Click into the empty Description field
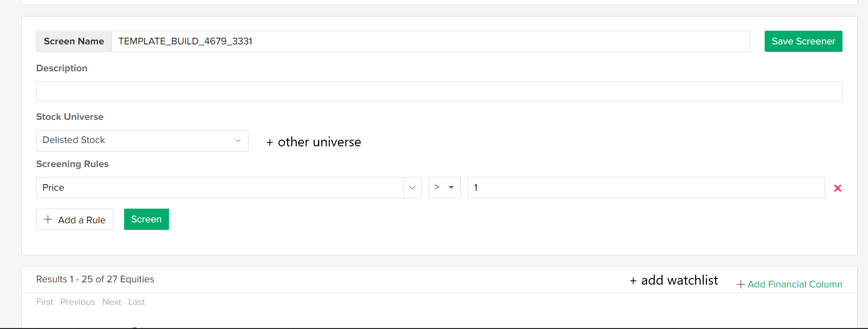 (439, 91)
